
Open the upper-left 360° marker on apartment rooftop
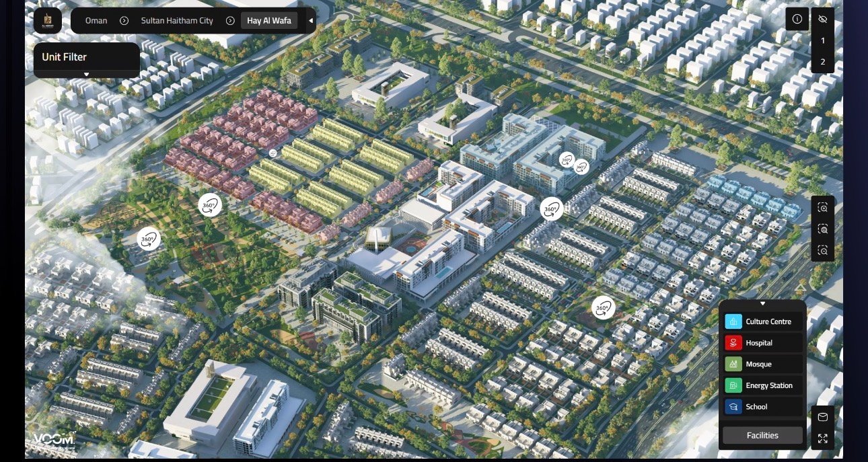pyautogui.click(x=567, y=160)
